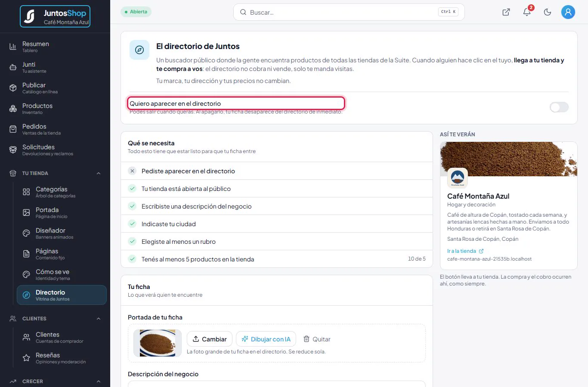Toggle Quiero aparecer en el directorio switch
Viewport: 588px width, 387px height.
559,107
